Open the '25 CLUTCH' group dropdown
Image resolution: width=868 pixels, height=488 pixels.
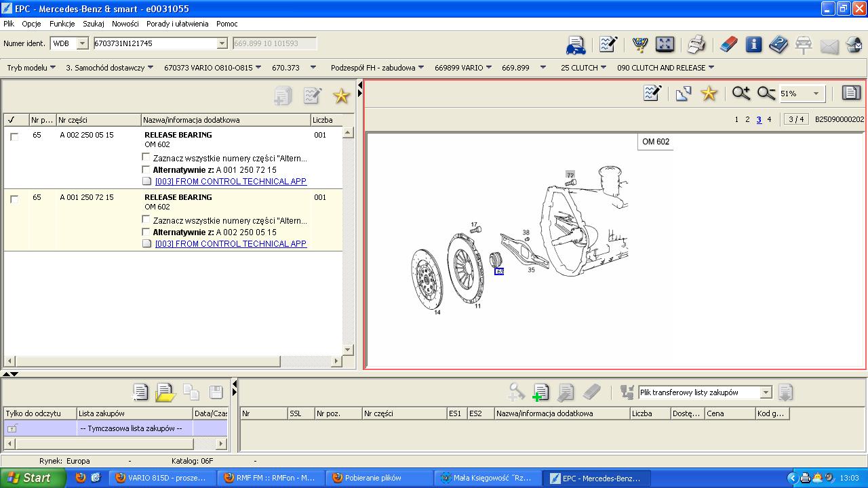[x=584, y=68]
